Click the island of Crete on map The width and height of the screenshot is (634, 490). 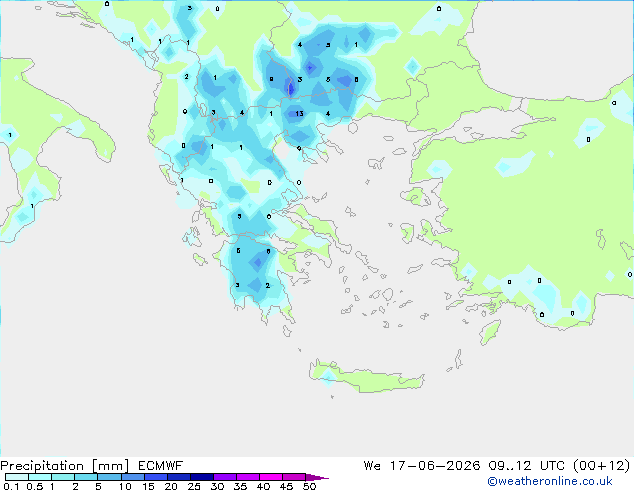[366, 377]
